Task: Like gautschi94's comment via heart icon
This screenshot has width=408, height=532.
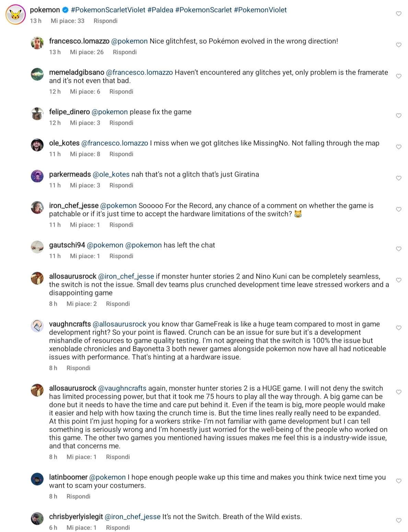Action: (x=398, y=249)
